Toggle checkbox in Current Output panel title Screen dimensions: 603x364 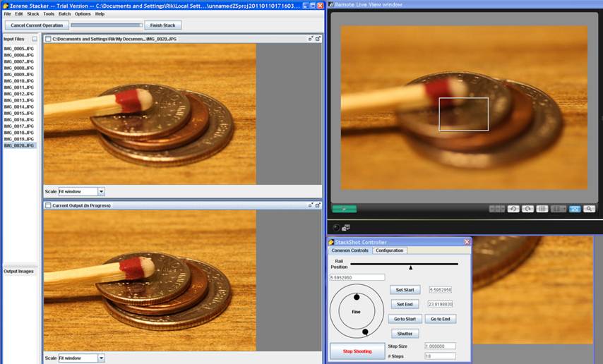(x=48, y=205)
